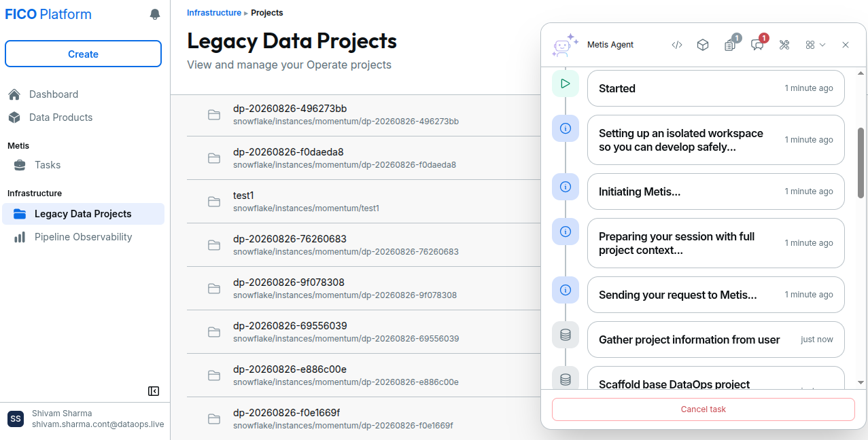Screen dimensions: 868x440
Task: Close the Metis Agent panel
Action: 846,45
